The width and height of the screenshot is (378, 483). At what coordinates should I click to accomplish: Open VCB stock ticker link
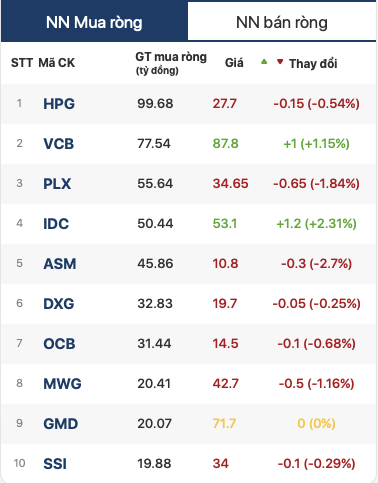[59, 144]
